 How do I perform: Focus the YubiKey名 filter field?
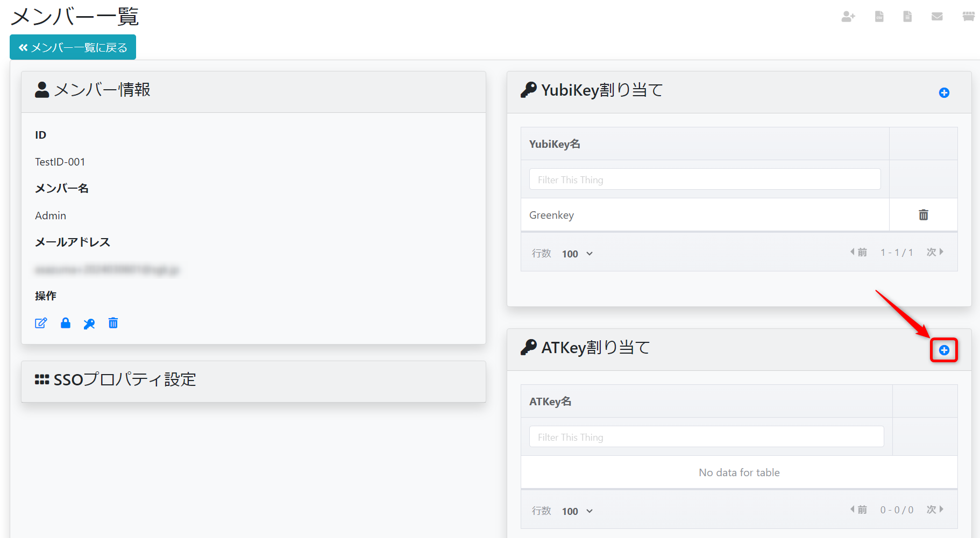(705, 180)
